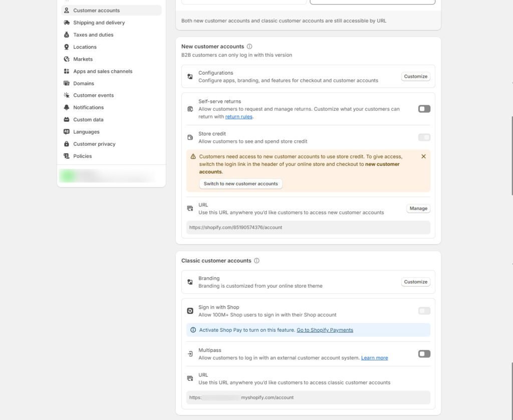Customize new customer accounts Configurations
Image resolution: width=513 pixels, height=420 pixels.
[x=415, y=77]
